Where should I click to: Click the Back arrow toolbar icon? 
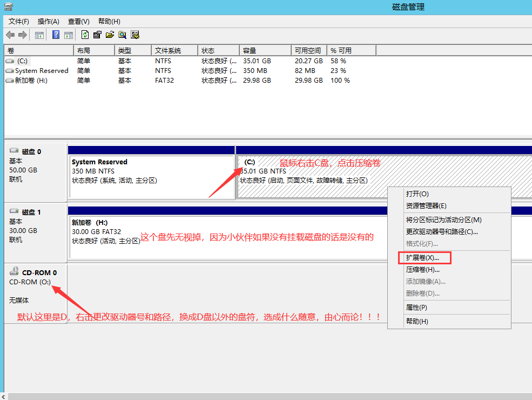pos(10,35)
